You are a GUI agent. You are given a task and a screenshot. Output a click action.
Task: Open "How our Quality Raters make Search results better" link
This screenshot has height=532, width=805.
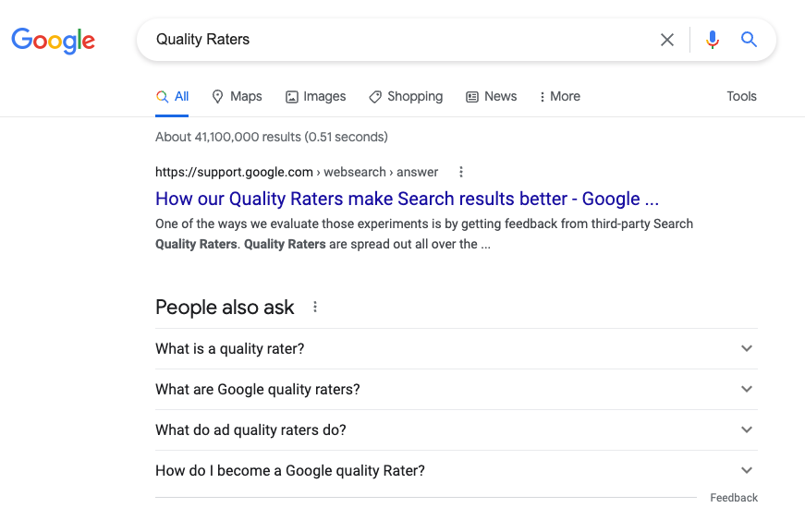(x=407, y=199)
